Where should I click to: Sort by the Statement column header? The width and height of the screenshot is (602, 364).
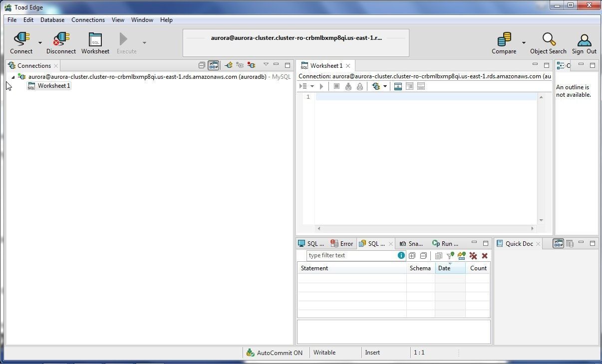[x=352, y=268]
